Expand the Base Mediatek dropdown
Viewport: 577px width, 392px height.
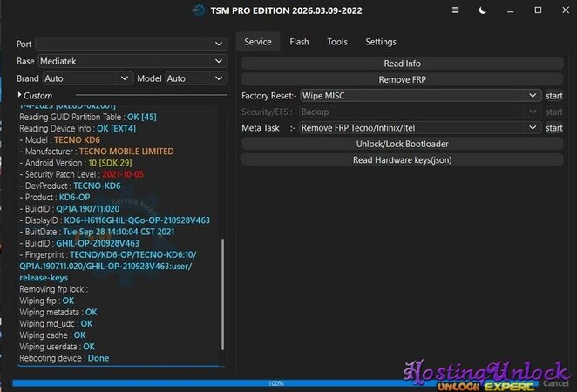(131, 61)
